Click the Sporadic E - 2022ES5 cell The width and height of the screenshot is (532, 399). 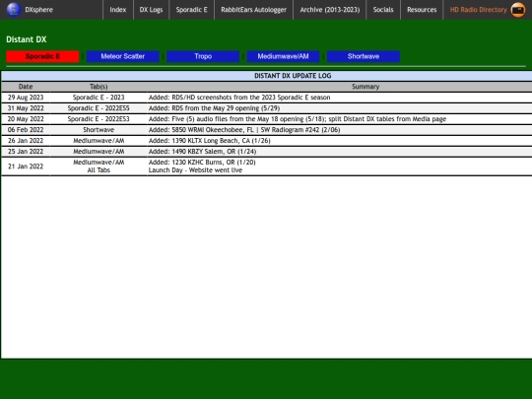click(99, 108)
